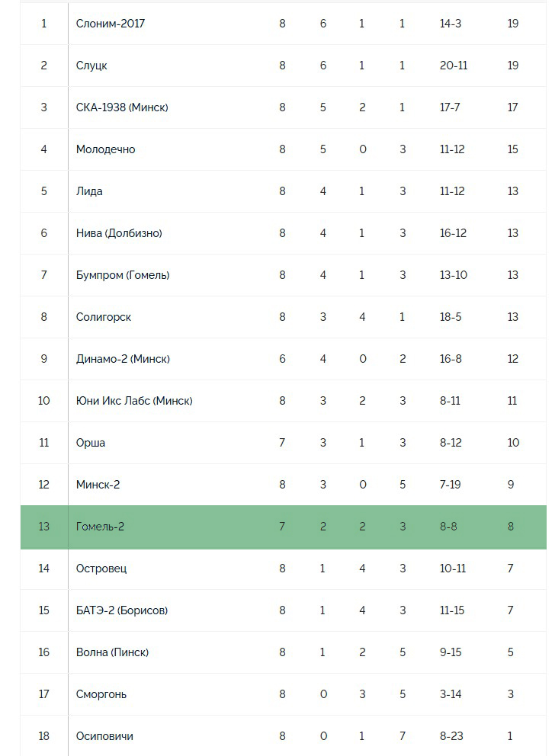Open the БАТЭ-2 (Борисов) team entry
This screenshot has width=555, height=756.
click(121, 610)
